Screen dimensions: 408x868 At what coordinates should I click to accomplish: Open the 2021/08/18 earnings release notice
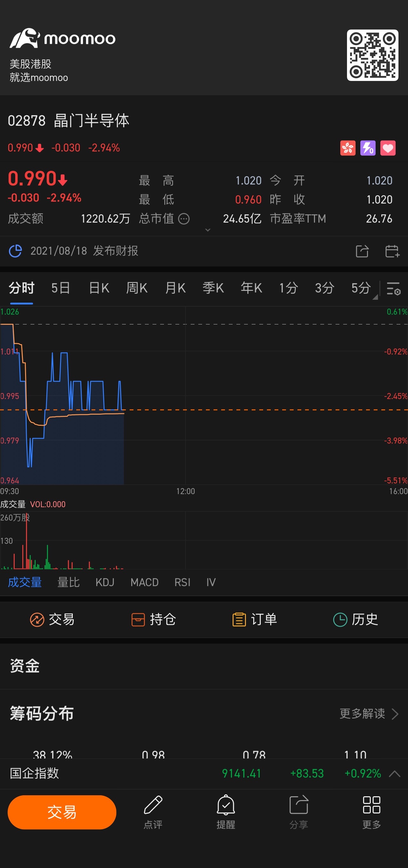click(84, 251)
